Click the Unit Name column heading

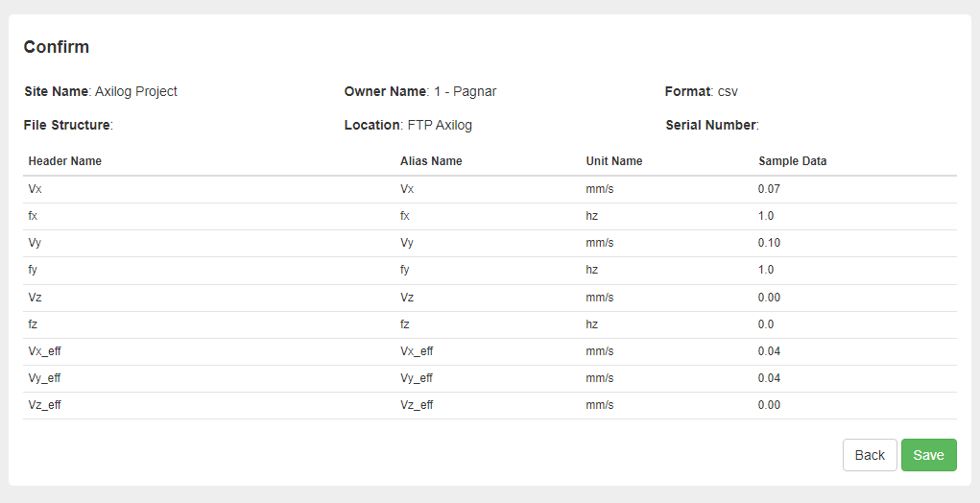[x=614, y=161]
